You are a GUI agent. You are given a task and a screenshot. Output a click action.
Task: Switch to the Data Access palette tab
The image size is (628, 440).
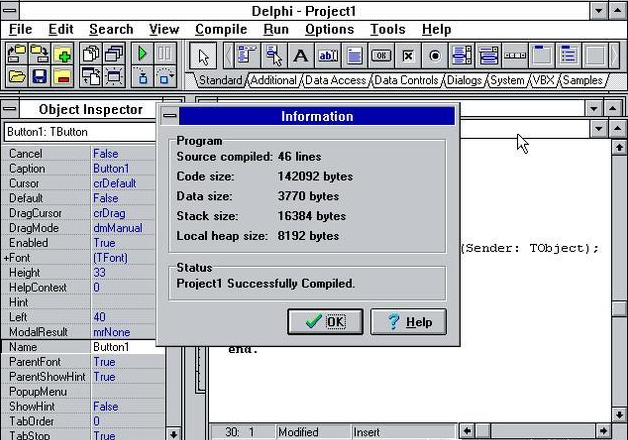pos(335,81)
